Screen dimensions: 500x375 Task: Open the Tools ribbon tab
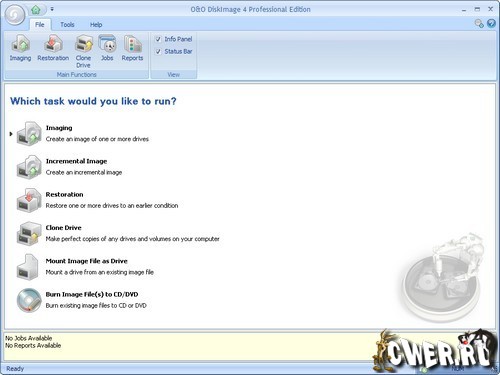point(67,25)
